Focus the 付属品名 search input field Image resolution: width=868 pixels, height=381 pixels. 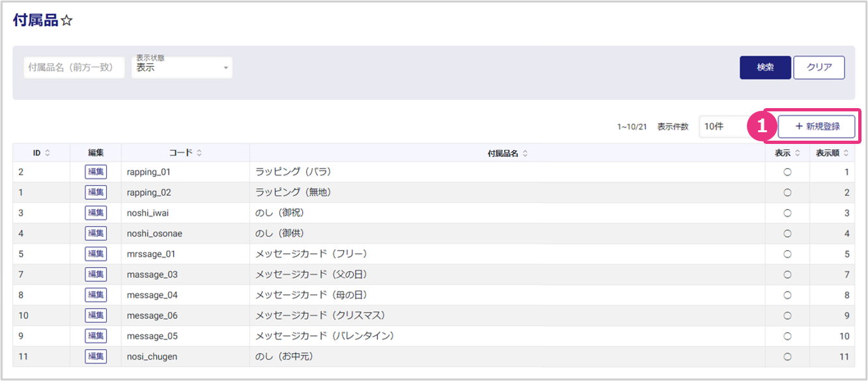point(74,67)
